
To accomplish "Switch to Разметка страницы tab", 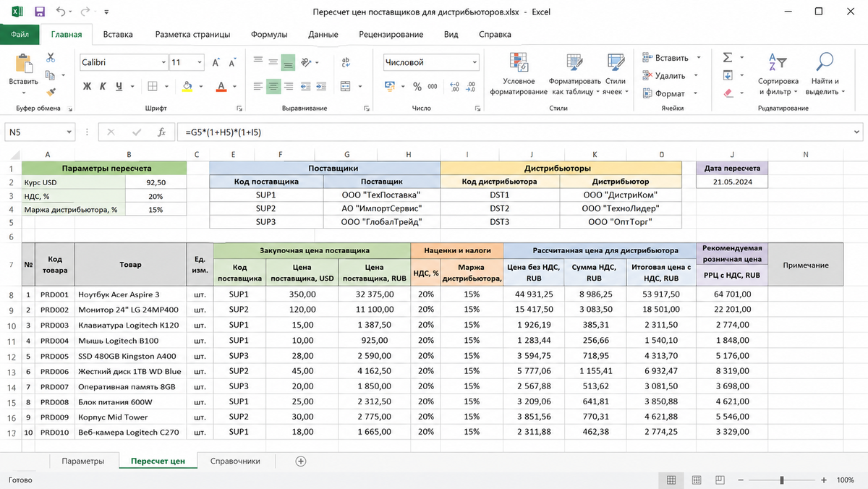I will tap(192, 34).
